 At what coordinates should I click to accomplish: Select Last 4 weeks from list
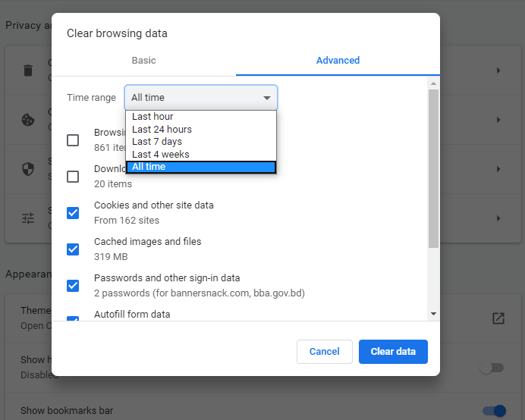coord(161,154)
